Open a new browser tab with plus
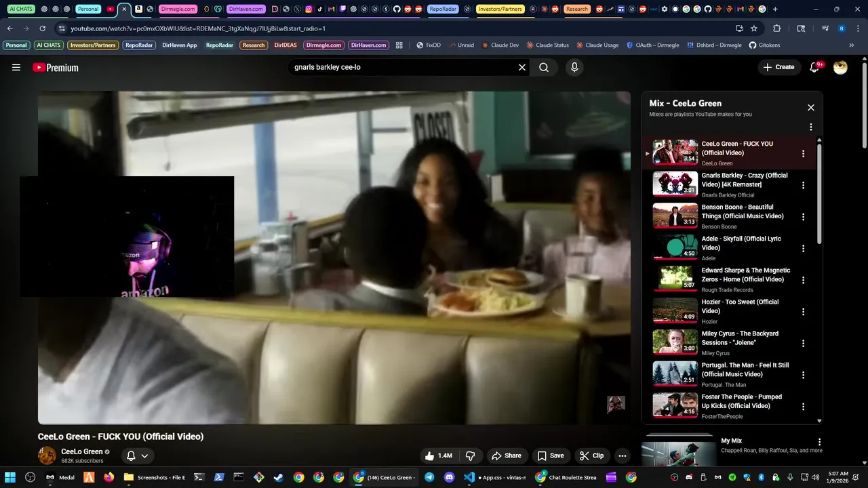This screenshot has height=488, width=868. tap(775, 9)
